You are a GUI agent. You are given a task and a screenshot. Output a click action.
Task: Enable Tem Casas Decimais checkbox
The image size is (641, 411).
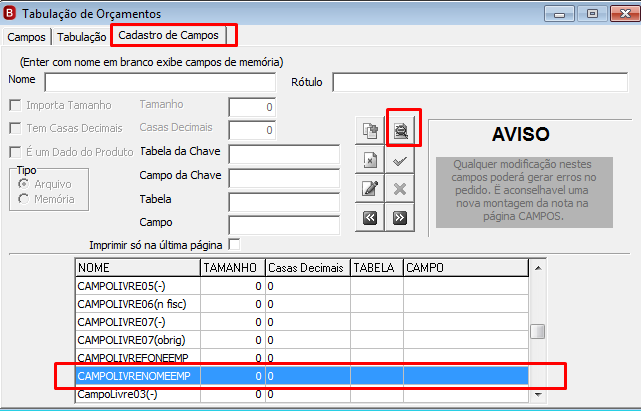pyautogui.click(x=15, y=128)
